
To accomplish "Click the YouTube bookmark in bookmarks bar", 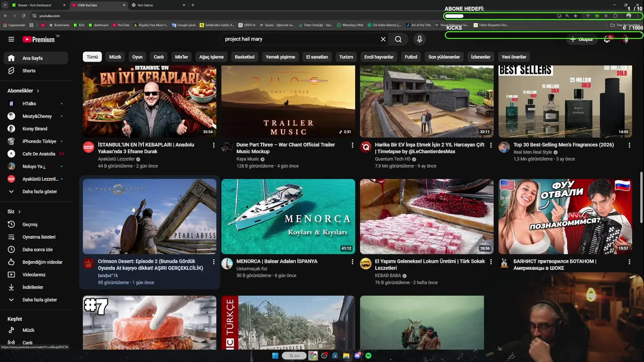I will (121, 25).
